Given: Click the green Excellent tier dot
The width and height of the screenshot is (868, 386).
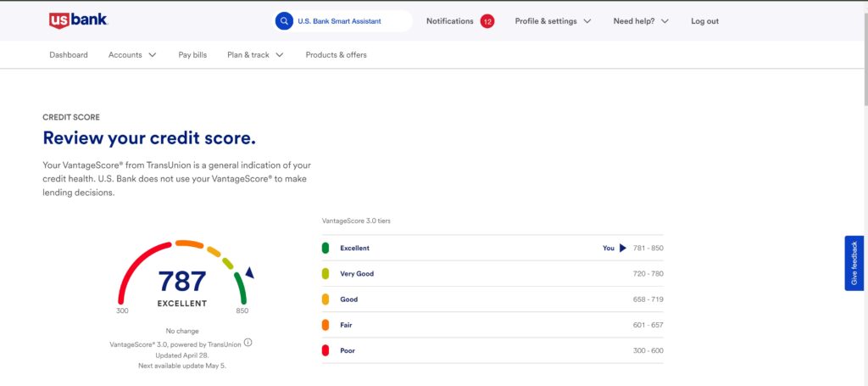Looking at the screenshot, I should point(325,249).
